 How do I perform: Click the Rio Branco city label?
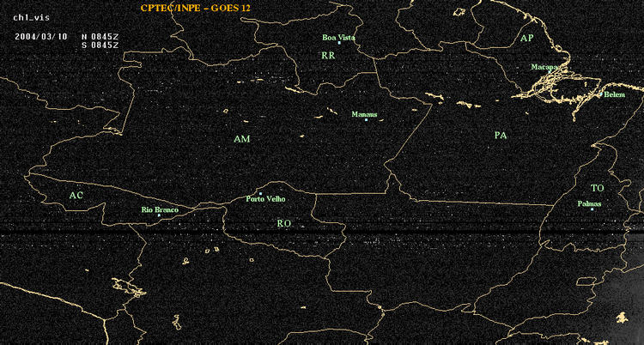click(x=161, y=210)
